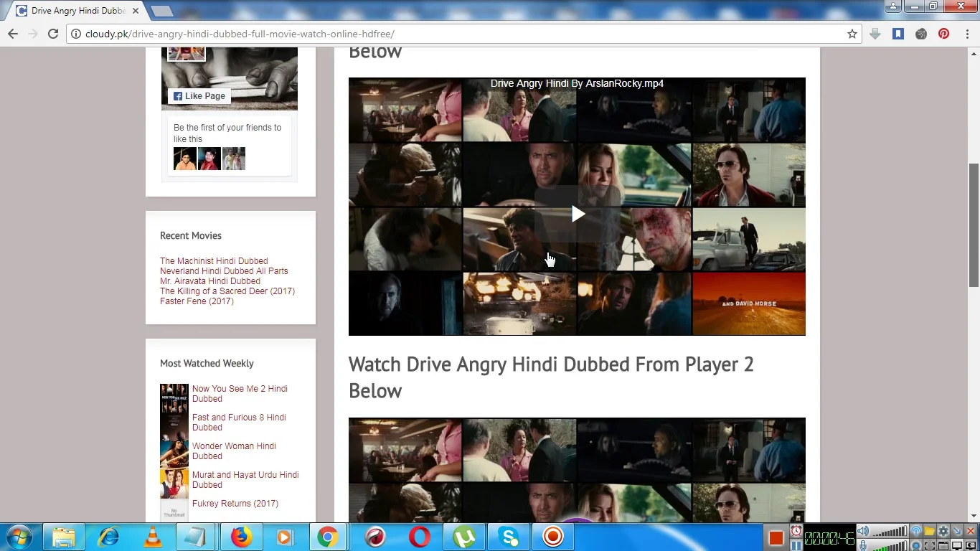The width and height of the screenshot is (980, 551).
Task: Open a new browser tab
Action: [162, 11]
